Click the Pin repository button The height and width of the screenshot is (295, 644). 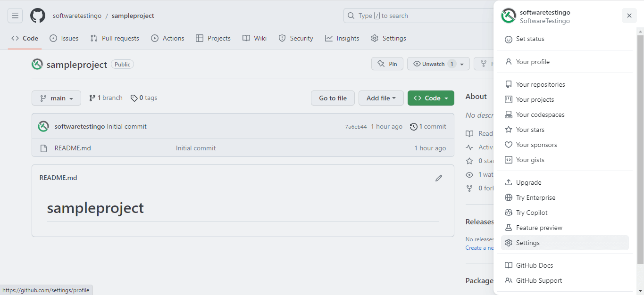[x=387, y=64]
